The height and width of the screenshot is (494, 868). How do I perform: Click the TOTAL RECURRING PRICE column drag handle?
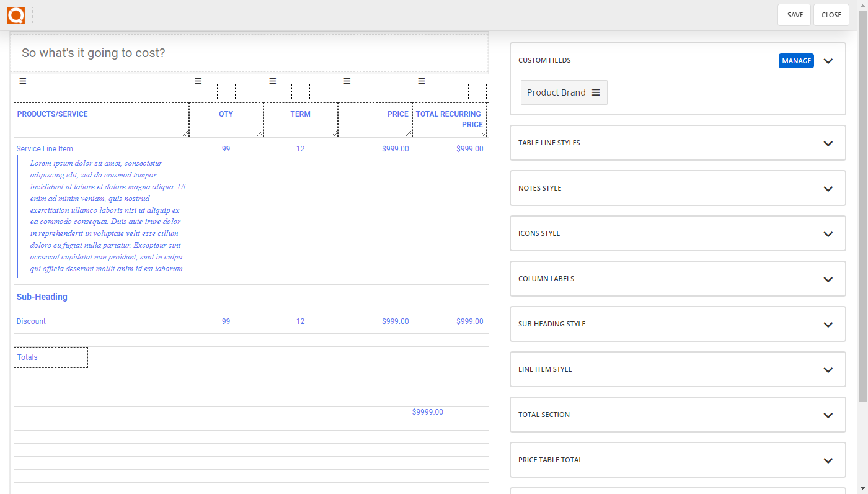[x=421, y=81]
